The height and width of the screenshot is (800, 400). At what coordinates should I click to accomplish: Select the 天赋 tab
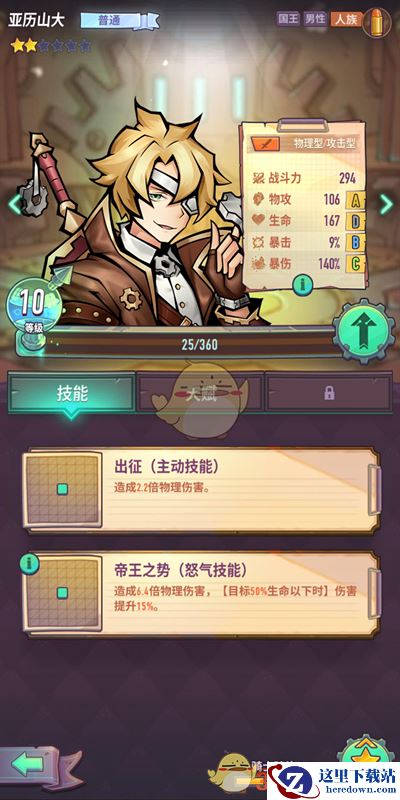tap(200, 393)
